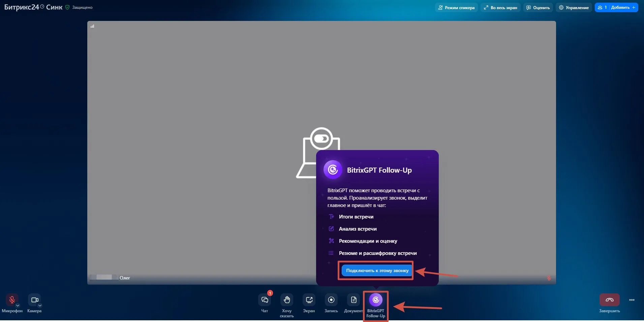Open the Управление settings menu
The height and width of the screenshot is (322, 644).
tap(574, 7)
